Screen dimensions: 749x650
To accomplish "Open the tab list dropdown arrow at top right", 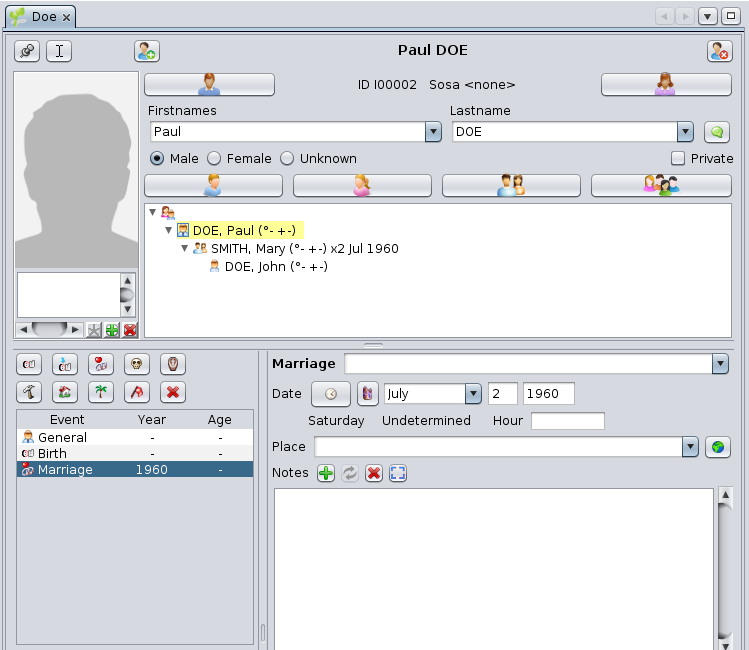I will [707, 17].
